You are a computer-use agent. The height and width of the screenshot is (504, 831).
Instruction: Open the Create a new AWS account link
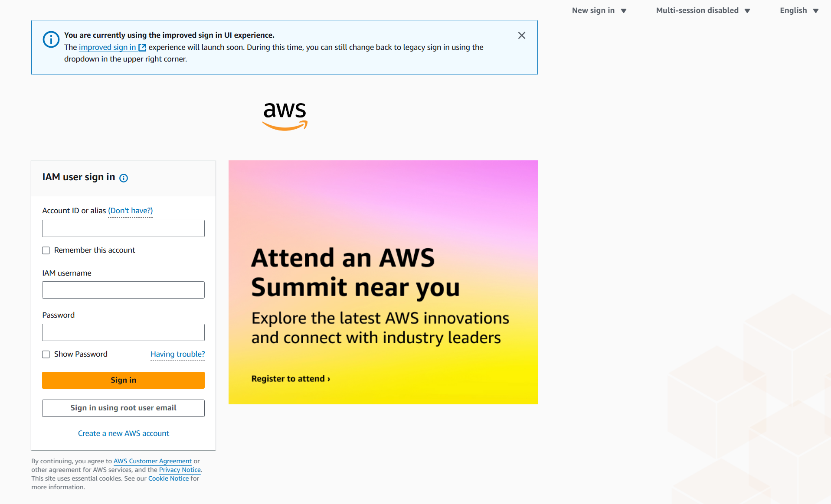click(x=124, y=433)
